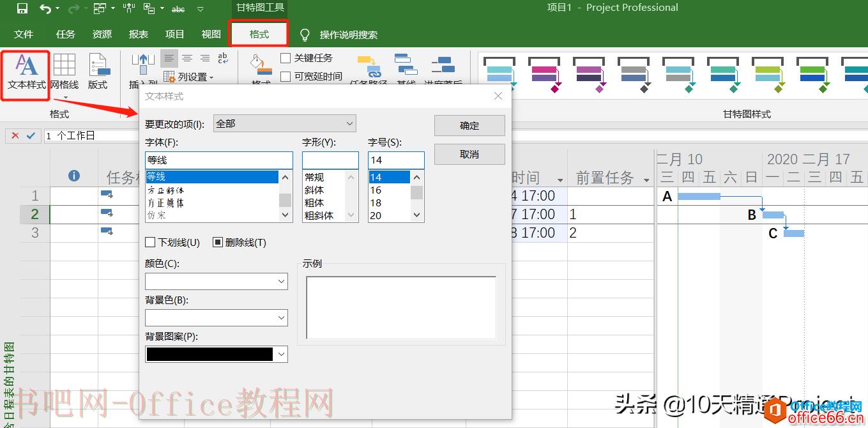
Task: Switch to the 任务 tab
Action: point(65,34)
